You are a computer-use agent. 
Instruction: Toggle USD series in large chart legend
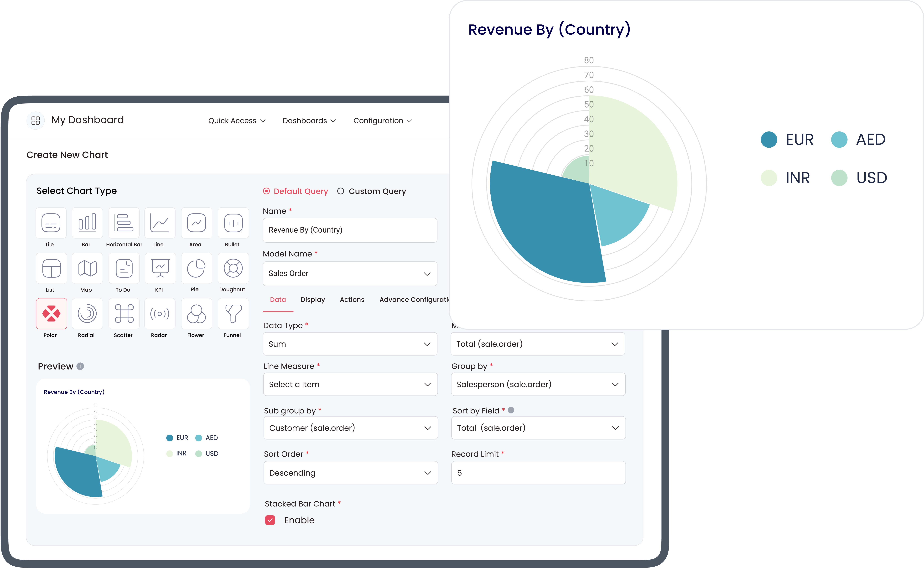859,178
